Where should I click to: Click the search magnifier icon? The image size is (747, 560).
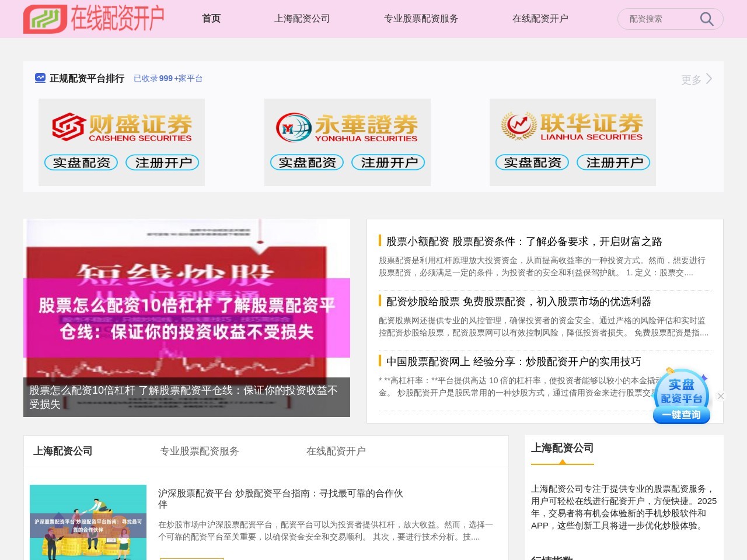click(706, 19)
